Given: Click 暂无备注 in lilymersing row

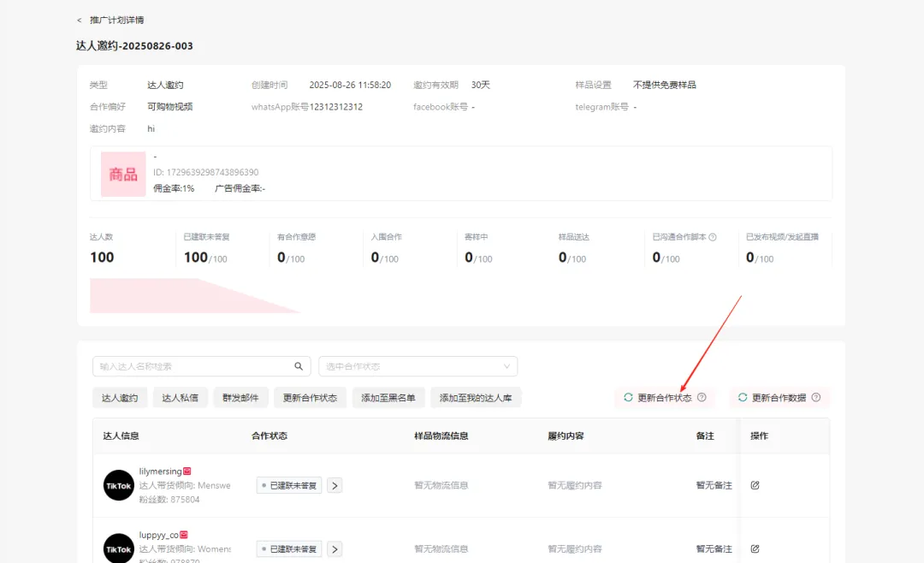Looking at the screenshot, I should (x=714, y=485).
